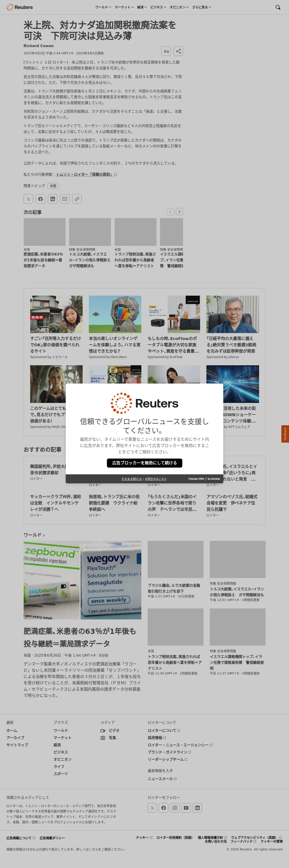The width and height of the screenshot is (289, 868).
Task: Select the 米国 related topic tag
Action: 53,186
